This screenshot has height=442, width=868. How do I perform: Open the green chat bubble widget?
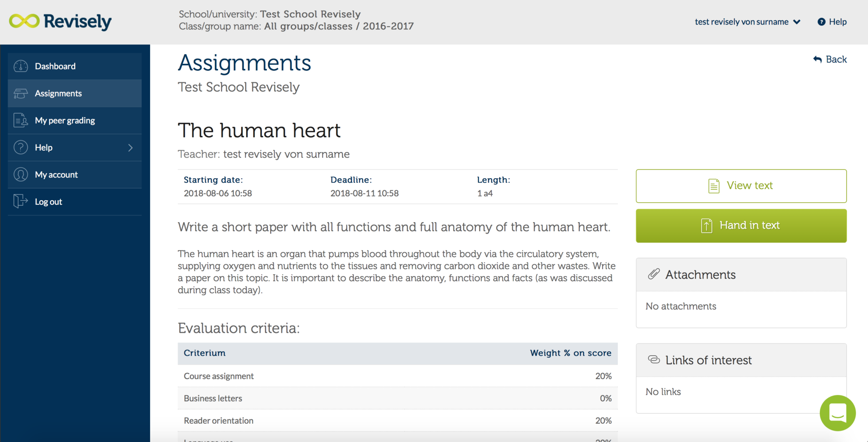[837, 413]
